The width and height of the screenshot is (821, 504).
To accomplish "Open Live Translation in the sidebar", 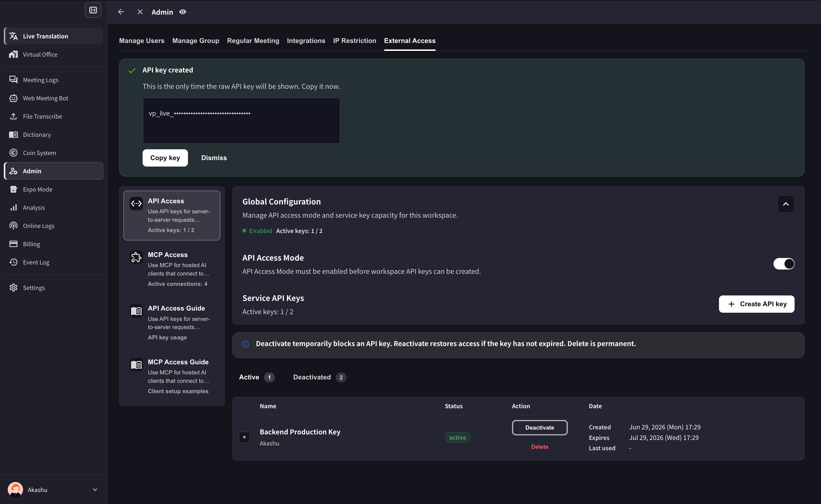I will pyautogui.click(x=53, y=36).
